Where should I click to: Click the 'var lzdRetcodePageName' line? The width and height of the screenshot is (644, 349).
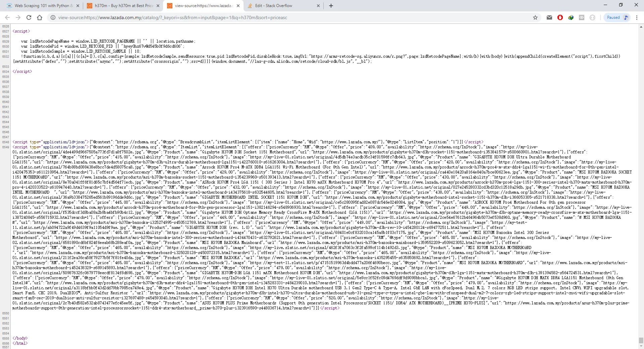click(x=108, y=41)
